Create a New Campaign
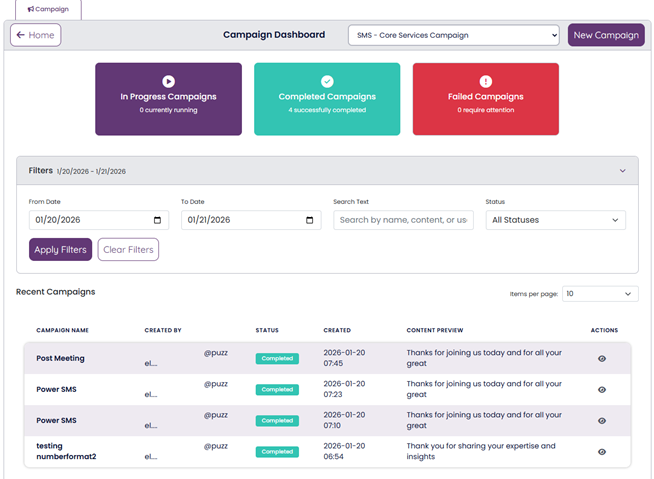 pos(606,35)
